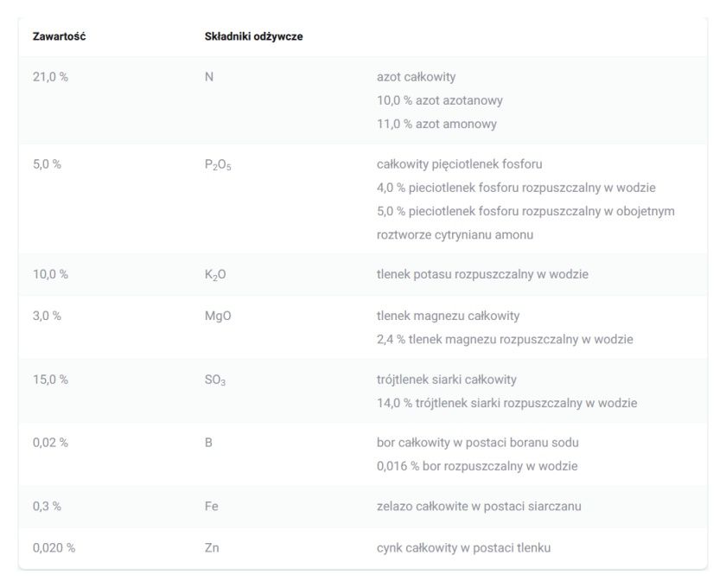
Task: Click the Zn nutrient symbol
Action: pos(212,548)
